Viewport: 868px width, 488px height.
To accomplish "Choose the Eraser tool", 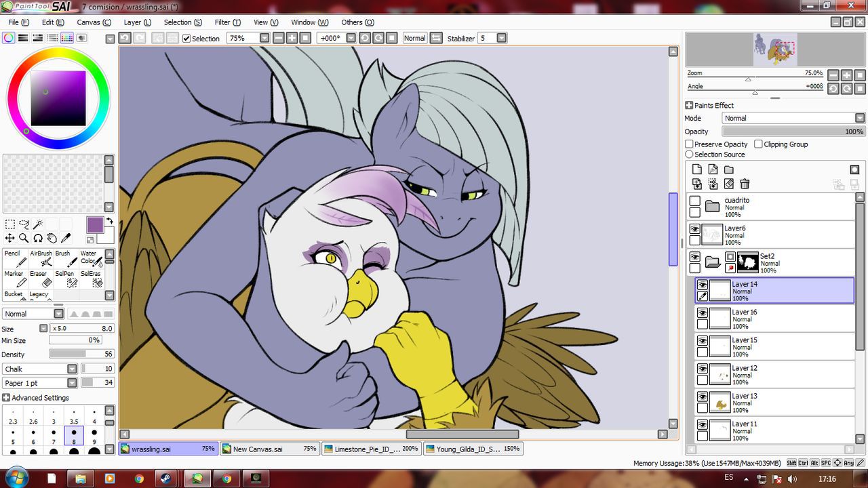I will tap(41, 279).
